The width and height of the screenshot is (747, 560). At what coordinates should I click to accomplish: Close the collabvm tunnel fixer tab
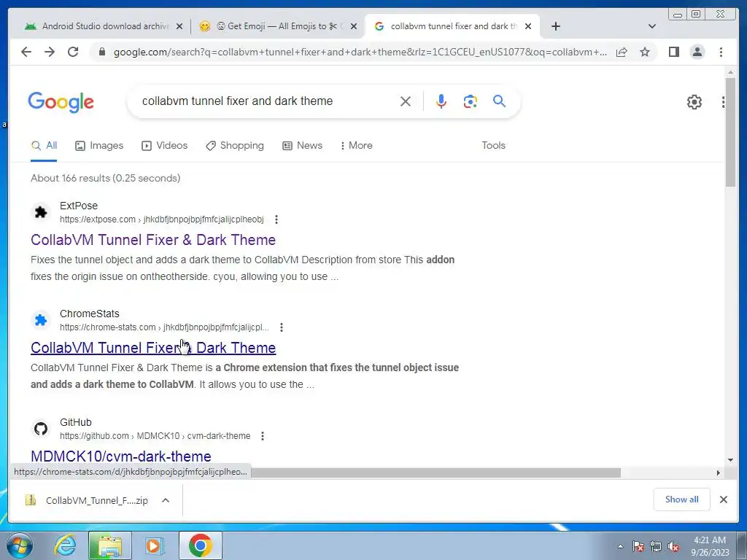(x=528, y=27)
